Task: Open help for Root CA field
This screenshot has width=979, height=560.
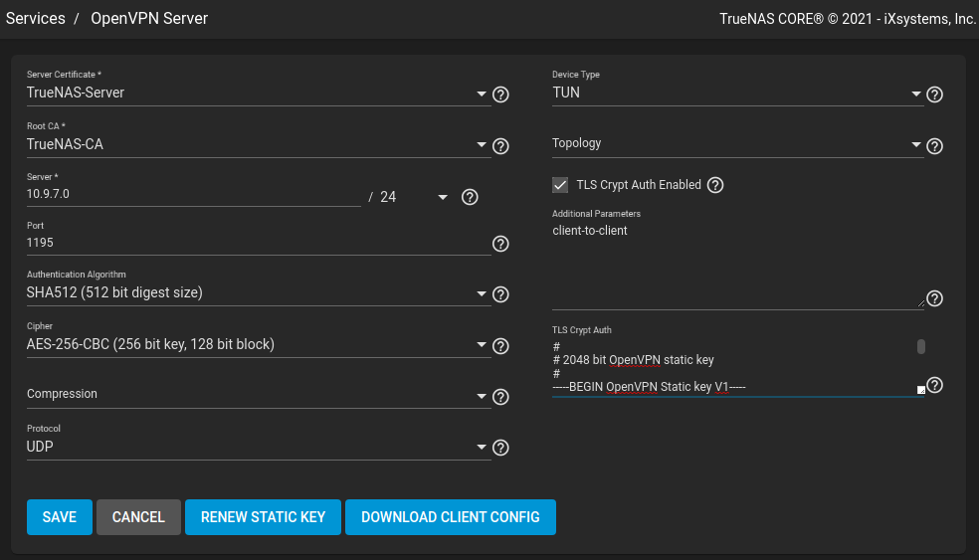Action: coord(500,146)
